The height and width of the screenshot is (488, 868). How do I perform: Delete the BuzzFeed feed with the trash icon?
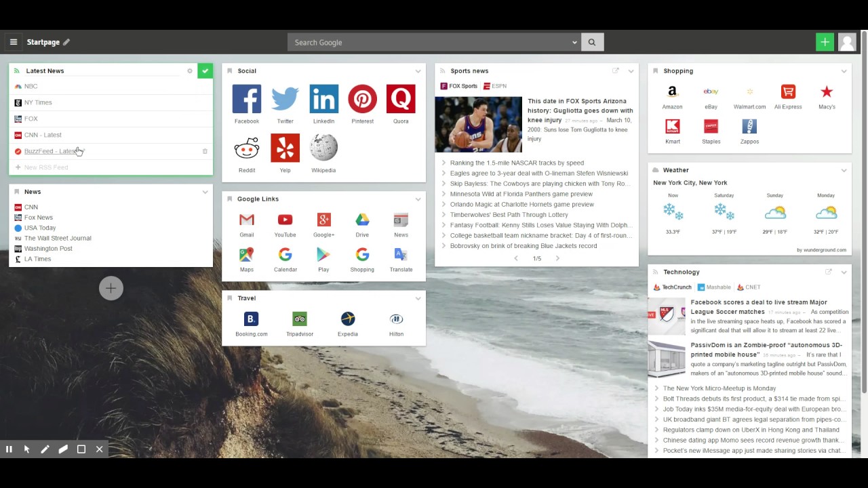[205, 151]
